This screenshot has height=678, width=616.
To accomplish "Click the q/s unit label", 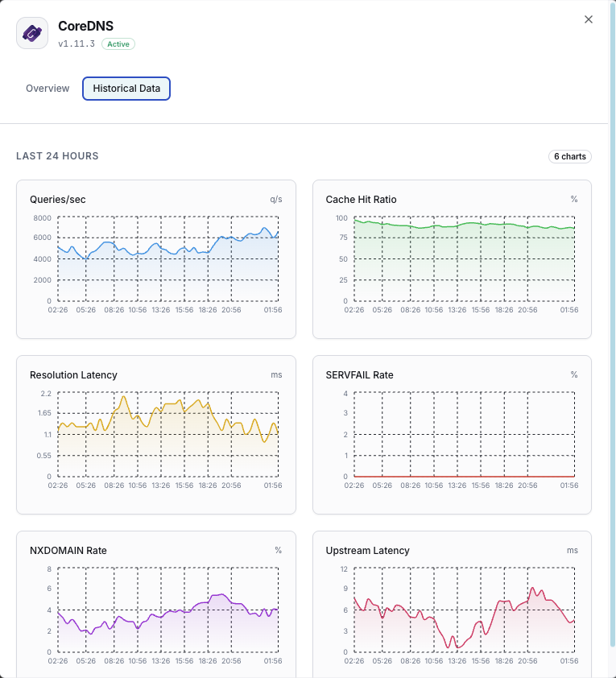I will (276, 200).
